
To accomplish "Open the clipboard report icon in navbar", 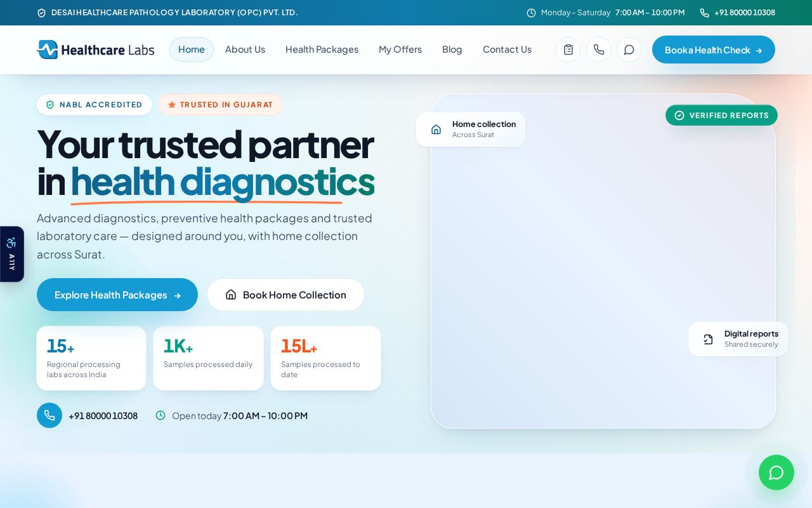I will [568, 50].
